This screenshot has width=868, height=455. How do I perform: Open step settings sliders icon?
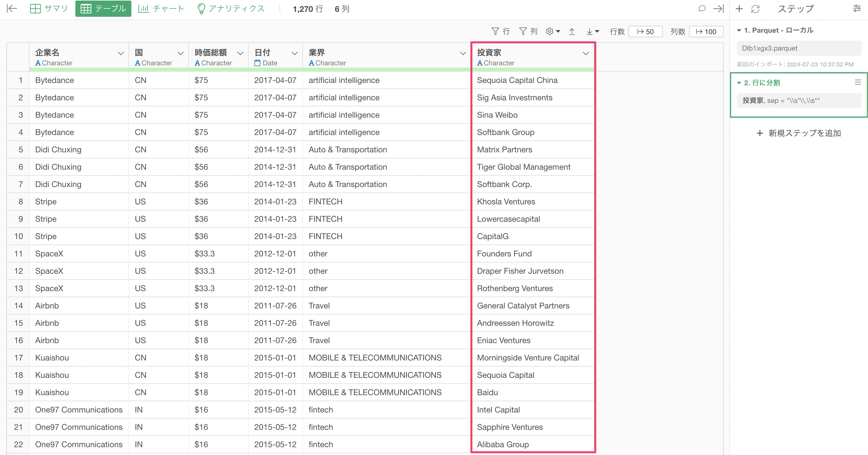coord(857,8)
